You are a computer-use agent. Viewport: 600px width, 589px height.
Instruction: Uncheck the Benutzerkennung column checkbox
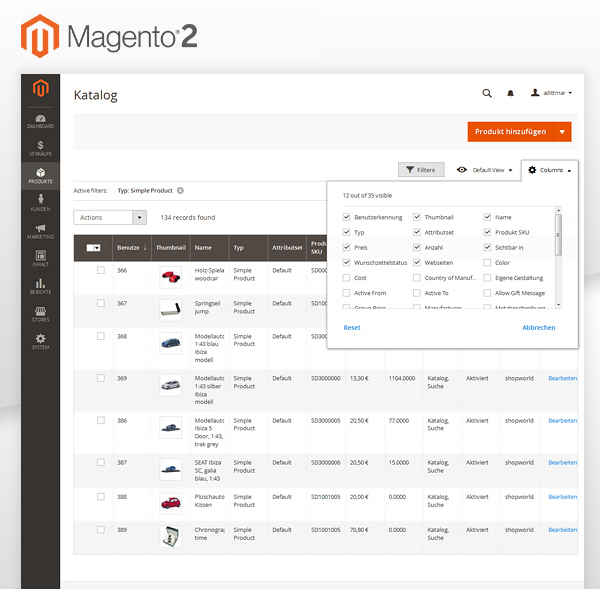(346, 217)
